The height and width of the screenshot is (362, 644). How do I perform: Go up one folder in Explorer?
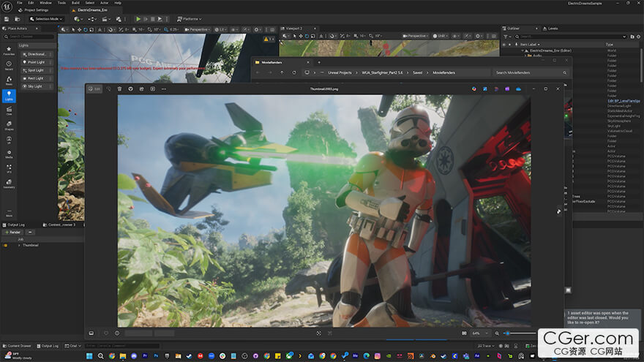coord(282,72)
